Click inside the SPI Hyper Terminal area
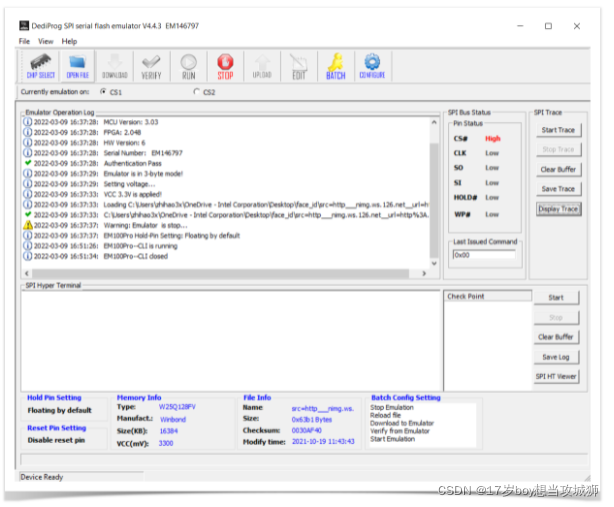Viewport: 614px width, 507px height. (231, 341)
